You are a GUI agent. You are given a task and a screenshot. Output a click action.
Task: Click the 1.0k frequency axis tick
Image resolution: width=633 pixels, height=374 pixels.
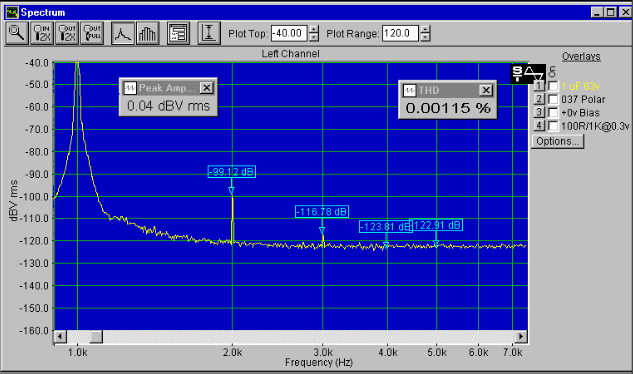click(78, 353)
